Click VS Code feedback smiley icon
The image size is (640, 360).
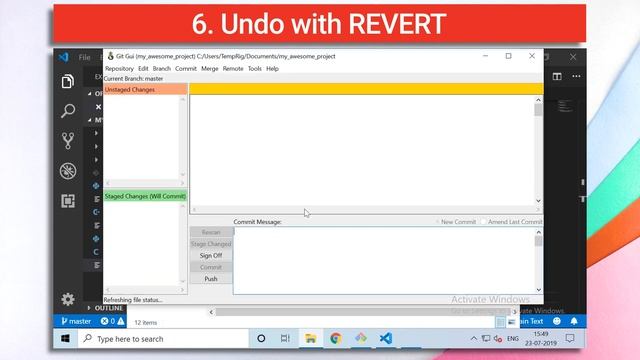point(556,321)
